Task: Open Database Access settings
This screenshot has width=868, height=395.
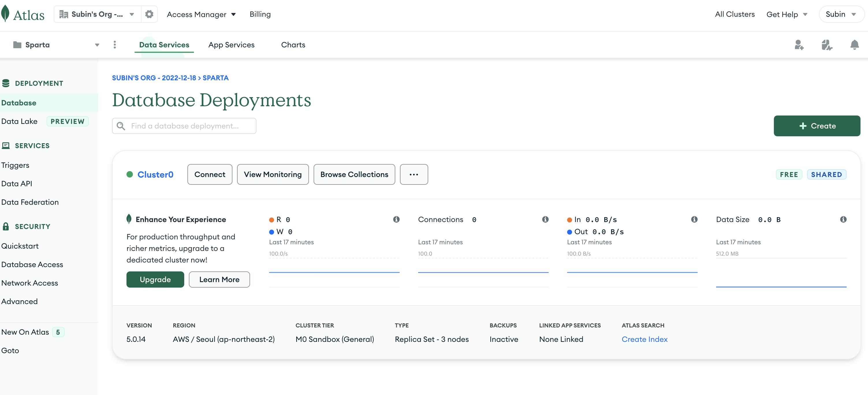Action: click(x=32, y=264)
